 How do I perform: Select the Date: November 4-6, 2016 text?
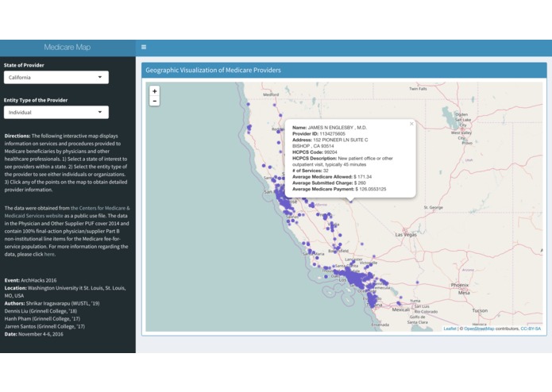pos(34,334)
